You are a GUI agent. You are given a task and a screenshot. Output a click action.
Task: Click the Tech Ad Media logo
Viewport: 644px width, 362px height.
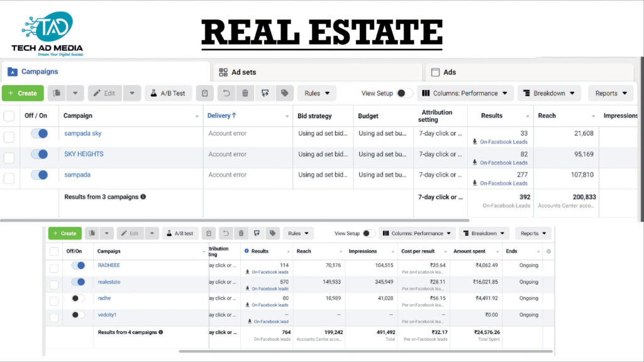47,33
